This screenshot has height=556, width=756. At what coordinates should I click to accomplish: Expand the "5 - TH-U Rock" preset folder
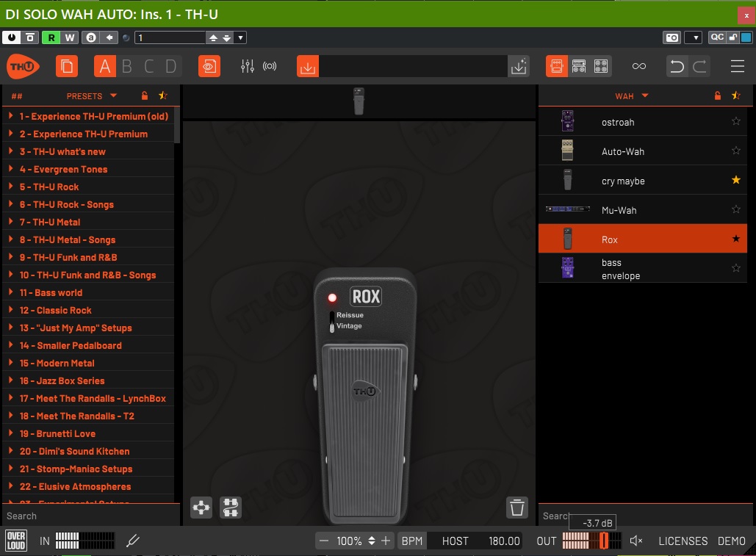(x=12, y=187)
